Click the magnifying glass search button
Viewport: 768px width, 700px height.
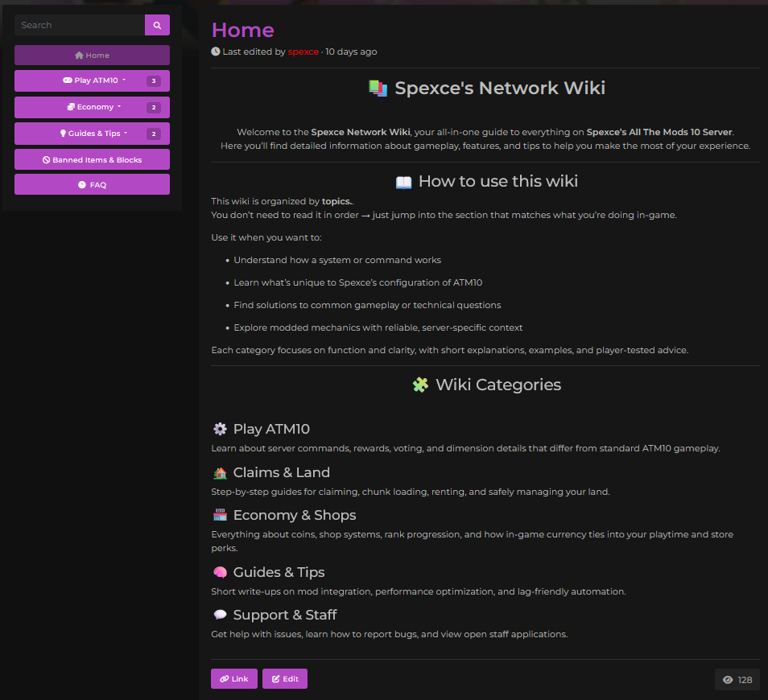(x=157, y=25)
